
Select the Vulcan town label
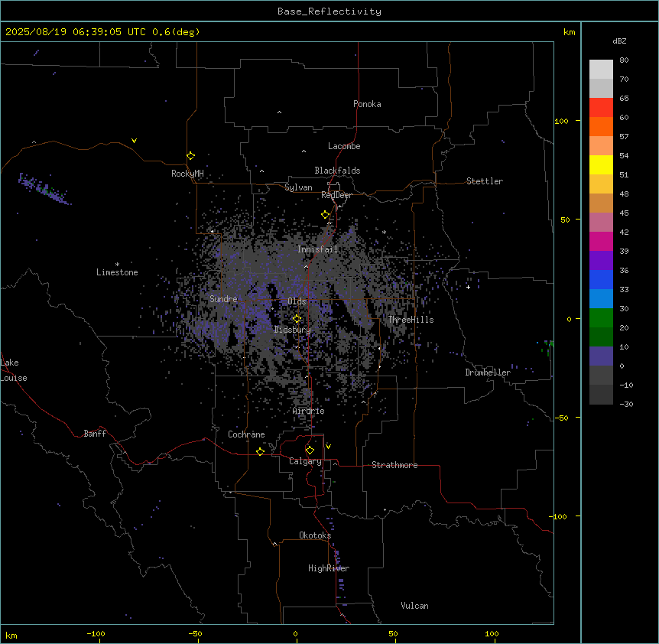(x=415, y=606)
